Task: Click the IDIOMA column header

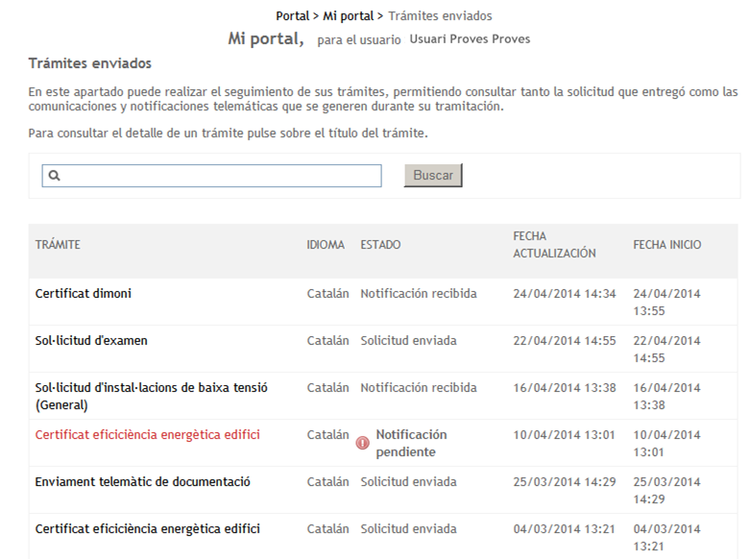Action: pos(326,245)
